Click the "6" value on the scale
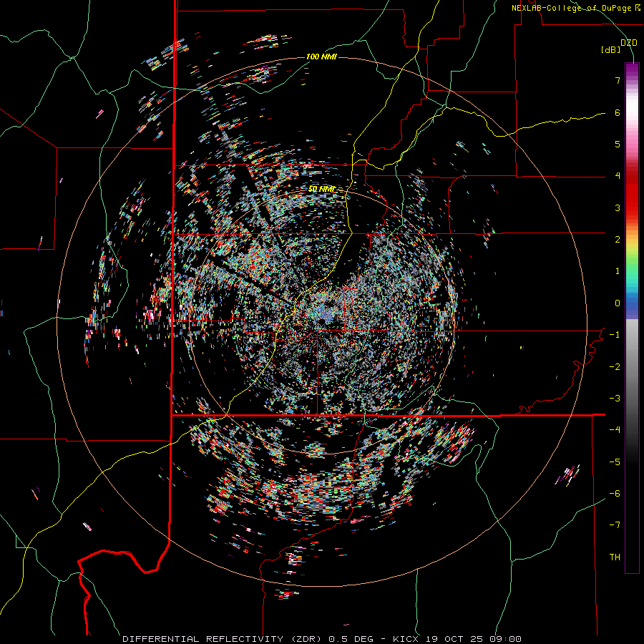The image size is (644, 644). [618, 112]
